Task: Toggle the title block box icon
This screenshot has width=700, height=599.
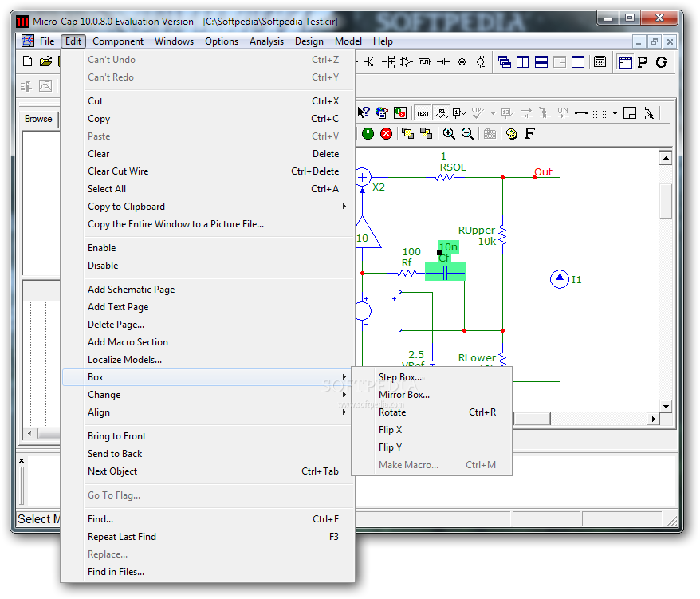Action: 630,113
